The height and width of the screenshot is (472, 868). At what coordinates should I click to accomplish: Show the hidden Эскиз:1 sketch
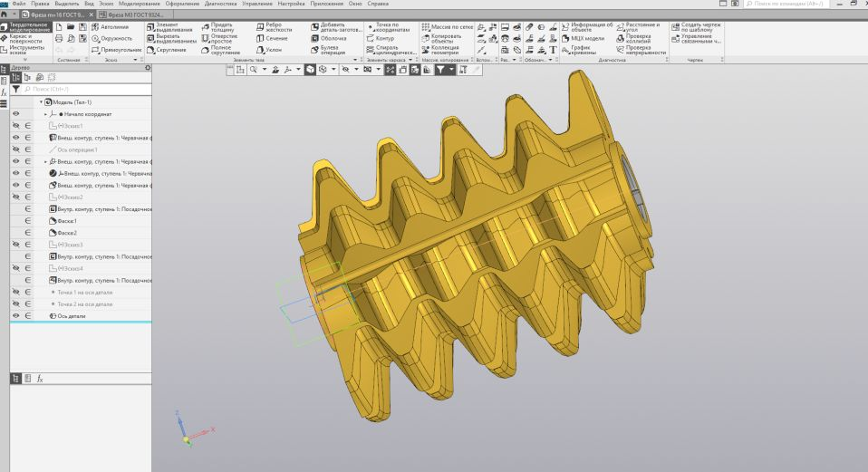point(16,126)
